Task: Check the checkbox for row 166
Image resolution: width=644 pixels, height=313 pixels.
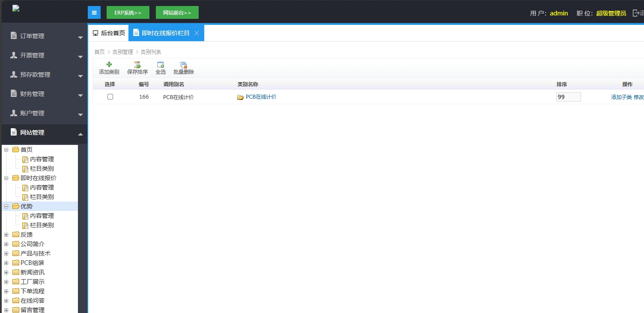Action: point(110,97)
